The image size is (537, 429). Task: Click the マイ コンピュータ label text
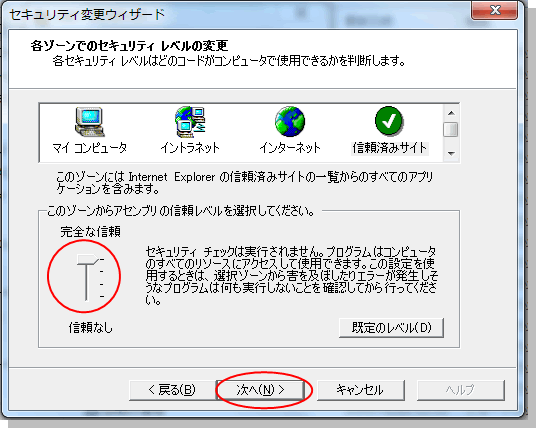[90, 148]
